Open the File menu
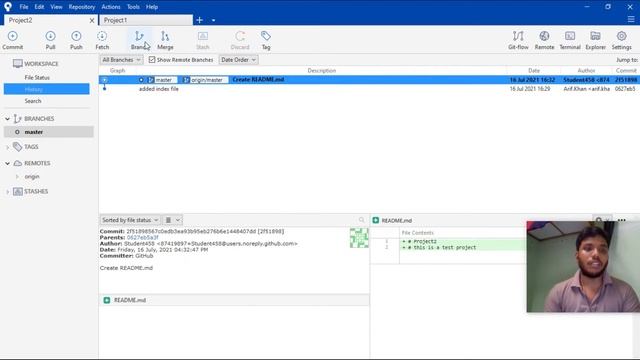 (x=24, y=7)
